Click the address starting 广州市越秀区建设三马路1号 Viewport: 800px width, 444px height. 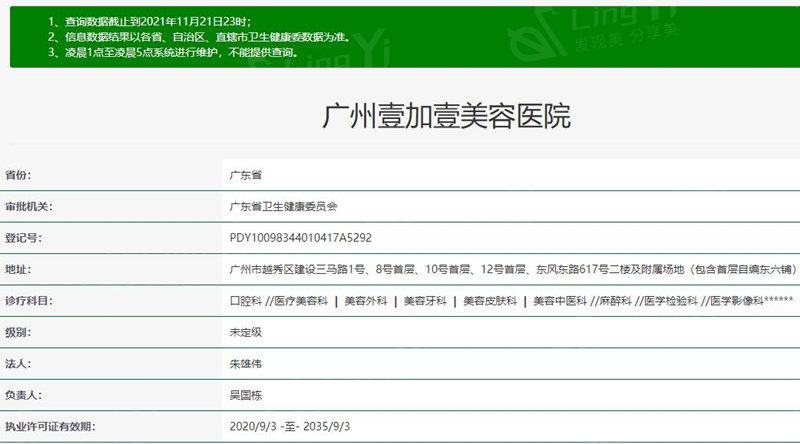coord(513,269)
